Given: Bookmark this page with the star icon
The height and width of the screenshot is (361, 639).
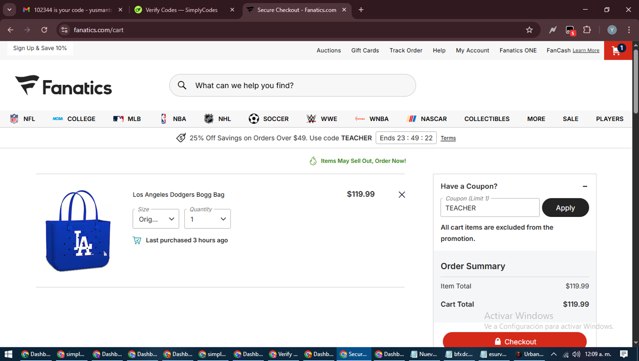Looking at the screenshot, I should point(529,30).
